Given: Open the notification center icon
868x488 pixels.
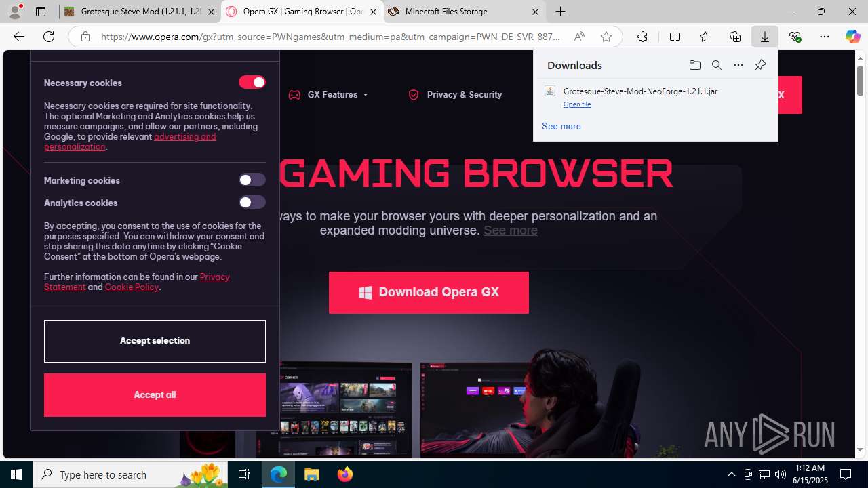Looking at the screenshot, I should [x=846, y=474].
